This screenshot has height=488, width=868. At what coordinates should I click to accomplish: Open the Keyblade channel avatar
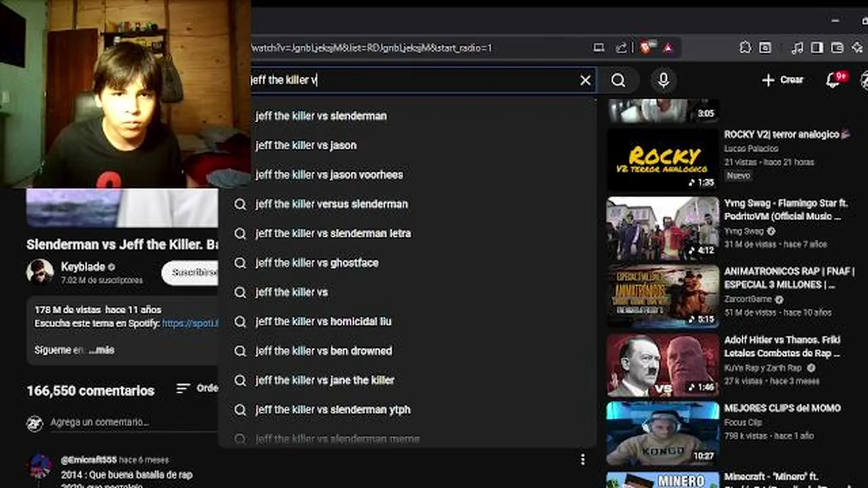(x=40, y=272)
